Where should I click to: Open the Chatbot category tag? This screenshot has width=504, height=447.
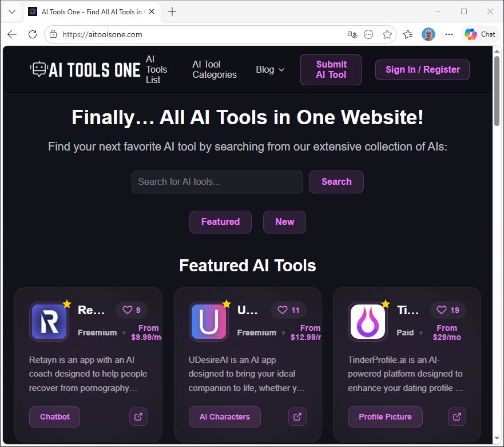tap(55, 417)
